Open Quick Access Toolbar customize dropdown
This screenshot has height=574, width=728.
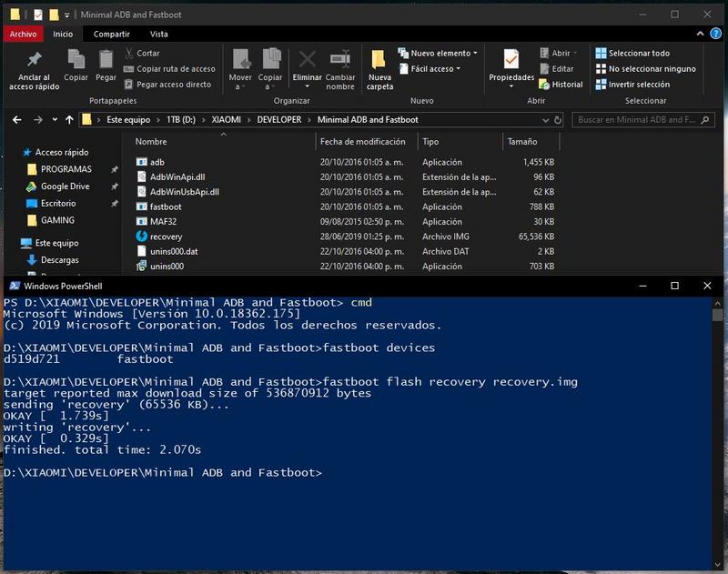(x=66, y=15)
